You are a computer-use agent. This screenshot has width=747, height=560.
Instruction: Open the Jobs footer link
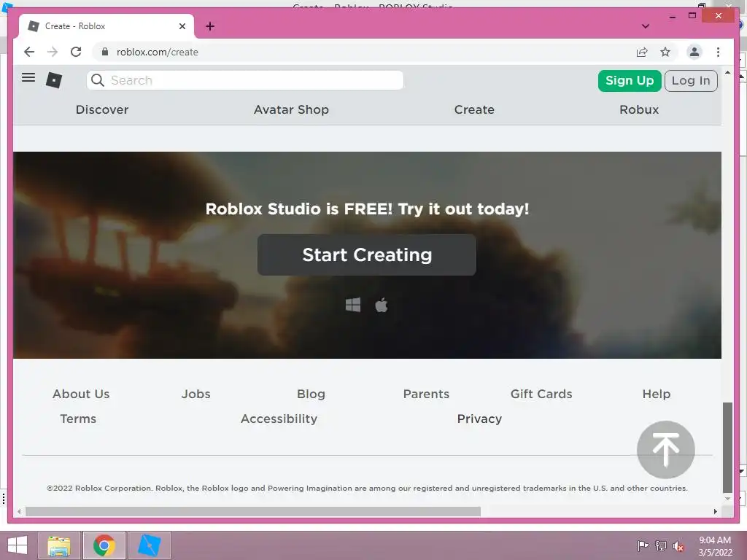pos(196,394)
